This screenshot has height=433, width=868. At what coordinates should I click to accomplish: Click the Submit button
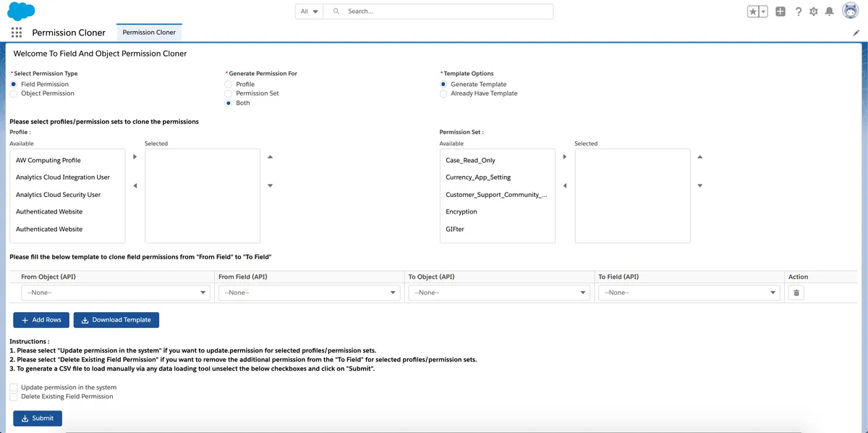point(38,419)
